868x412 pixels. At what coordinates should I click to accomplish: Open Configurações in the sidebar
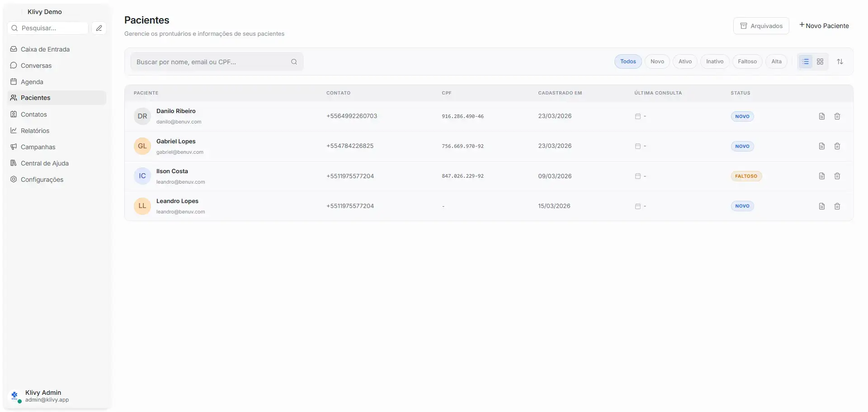coord(42,179)
